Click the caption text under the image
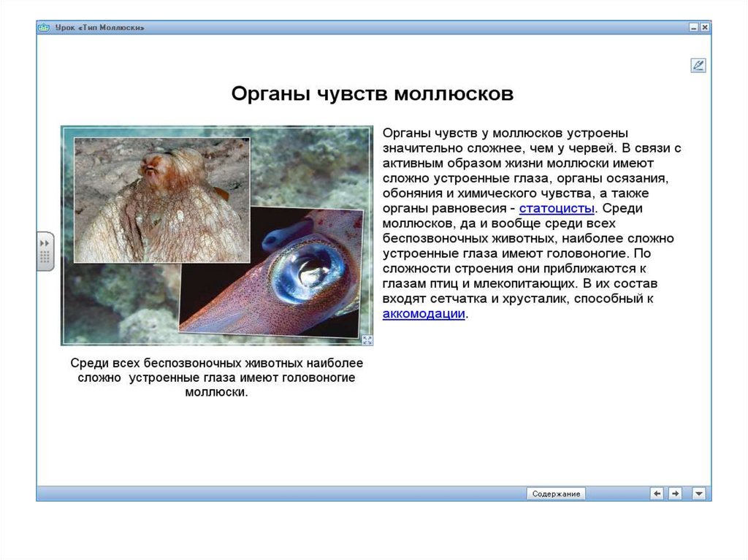Viewport: 748px width, 560px height. coord(216,377)
